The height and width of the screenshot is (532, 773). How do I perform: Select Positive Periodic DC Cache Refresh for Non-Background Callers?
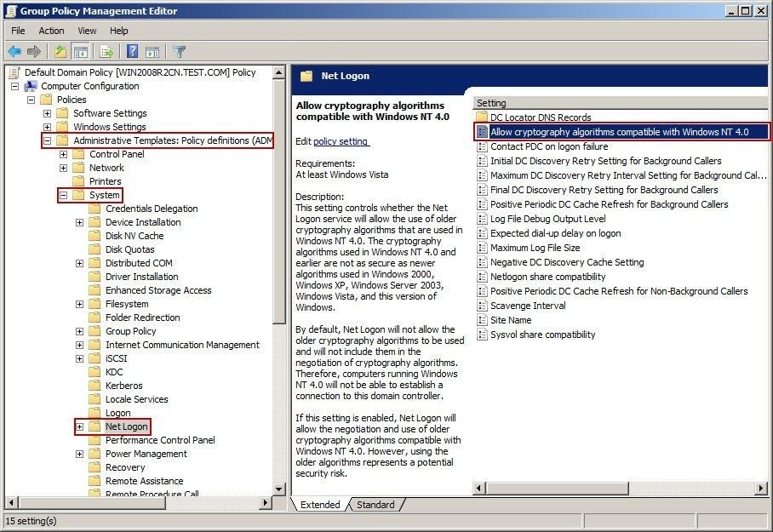coord(619,291)
